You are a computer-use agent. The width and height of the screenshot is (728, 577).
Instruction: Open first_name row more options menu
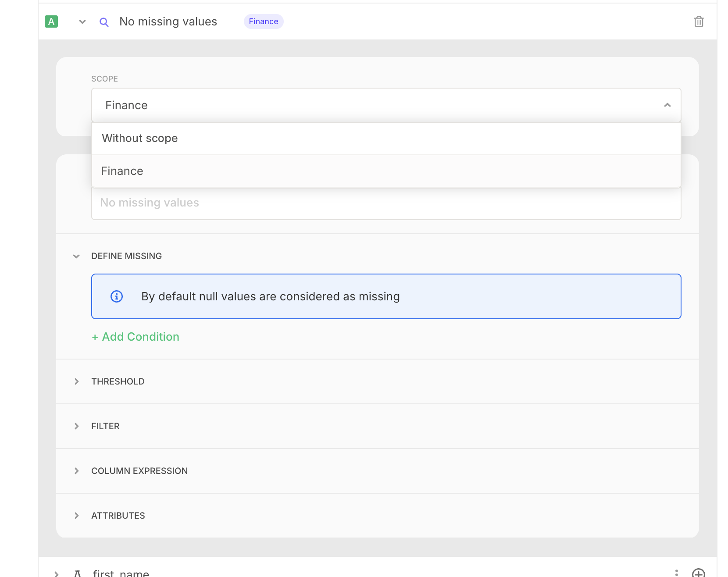click(677, 573)
